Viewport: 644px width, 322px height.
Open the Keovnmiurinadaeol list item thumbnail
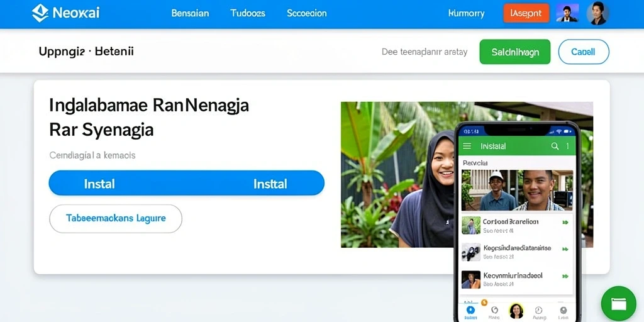[471, 280]
